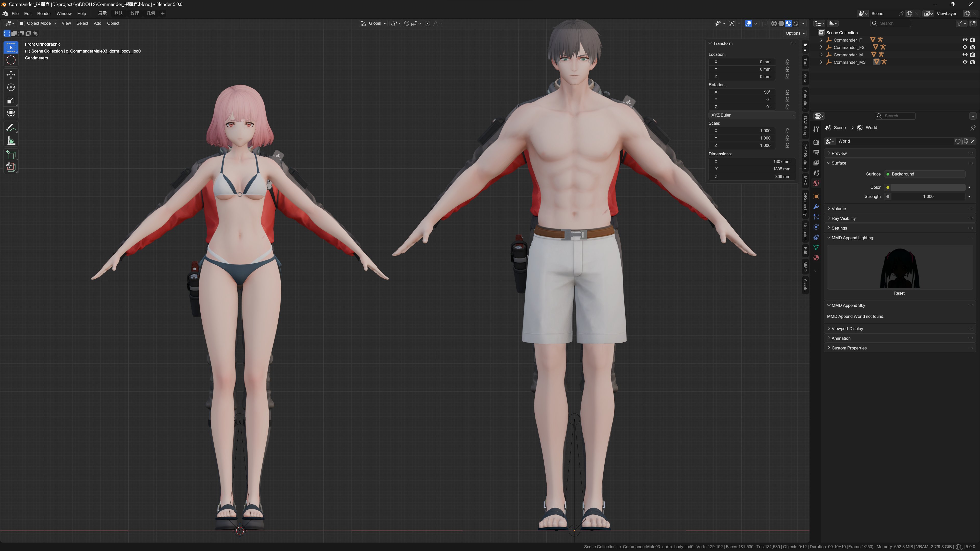
Task: Toggle lock on Location X
Action: pyautogui.click(x=788, y=61)
